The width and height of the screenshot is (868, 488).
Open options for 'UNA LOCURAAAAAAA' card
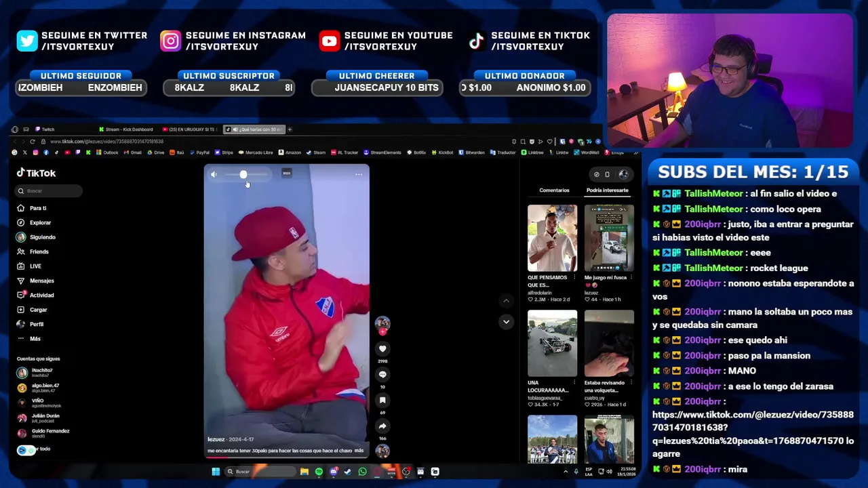pyautogui.click(x=575, y=383)
